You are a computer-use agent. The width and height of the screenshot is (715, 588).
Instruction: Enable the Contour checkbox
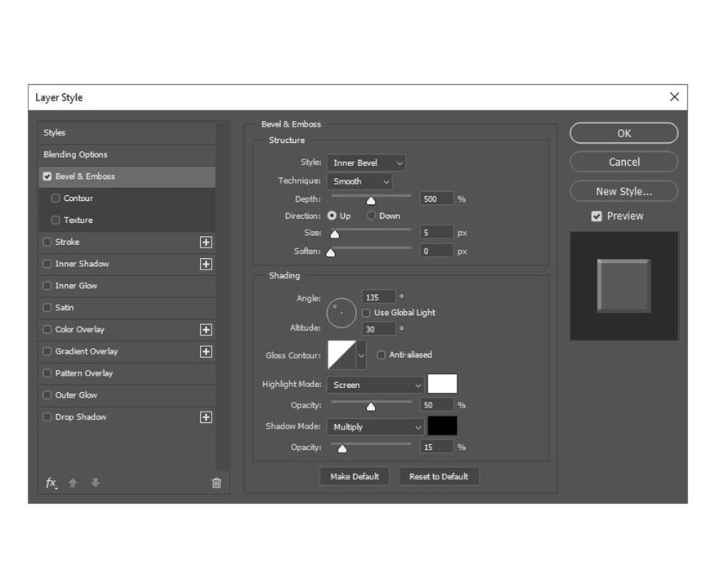click(x=56, y=198)
